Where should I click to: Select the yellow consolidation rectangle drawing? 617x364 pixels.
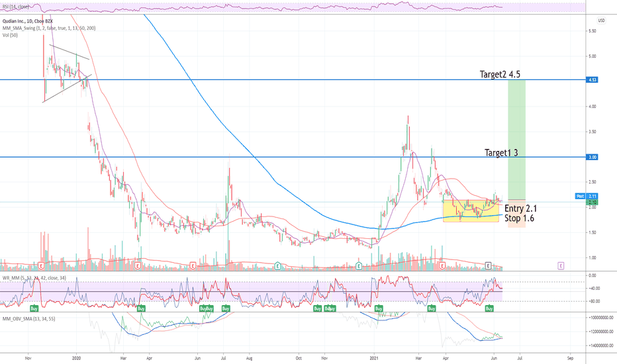pos(471,211)
